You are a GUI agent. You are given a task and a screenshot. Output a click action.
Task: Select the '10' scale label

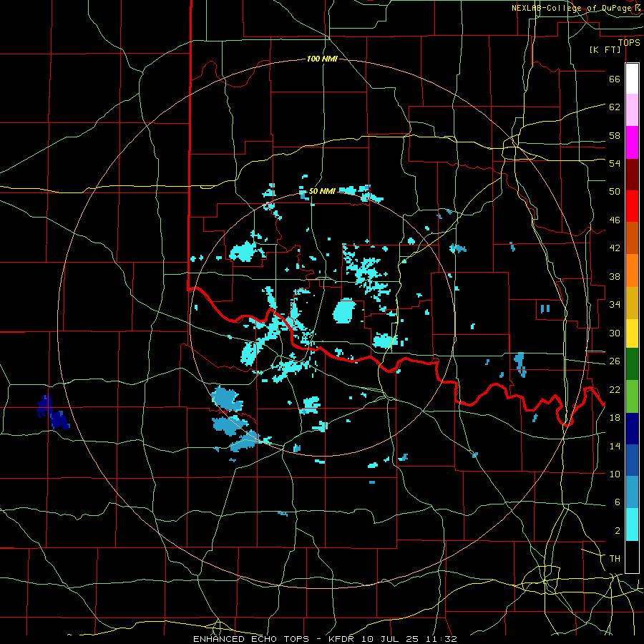tap(615, 474)
